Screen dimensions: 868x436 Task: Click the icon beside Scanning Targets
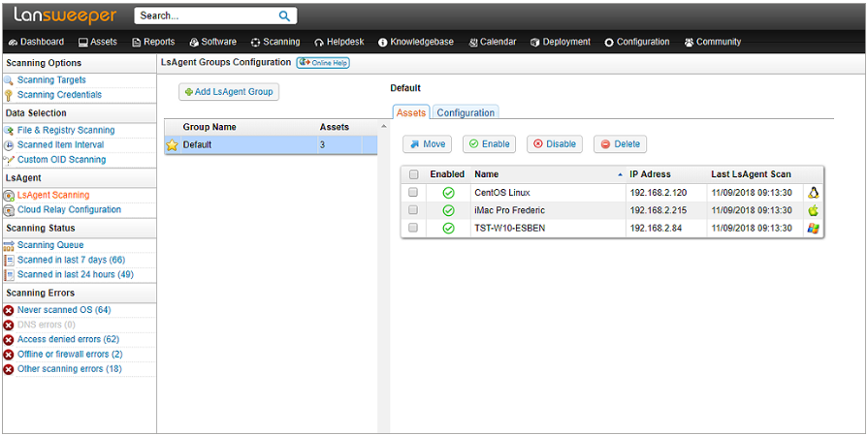point(9,80)
